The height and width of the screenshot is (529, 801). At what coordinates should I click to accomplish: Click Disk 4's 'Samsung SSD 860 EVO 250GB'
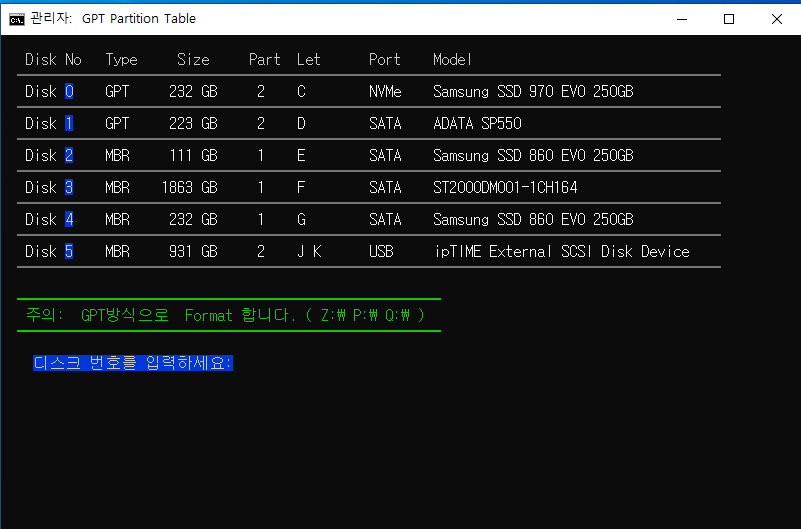pos(533,220)
